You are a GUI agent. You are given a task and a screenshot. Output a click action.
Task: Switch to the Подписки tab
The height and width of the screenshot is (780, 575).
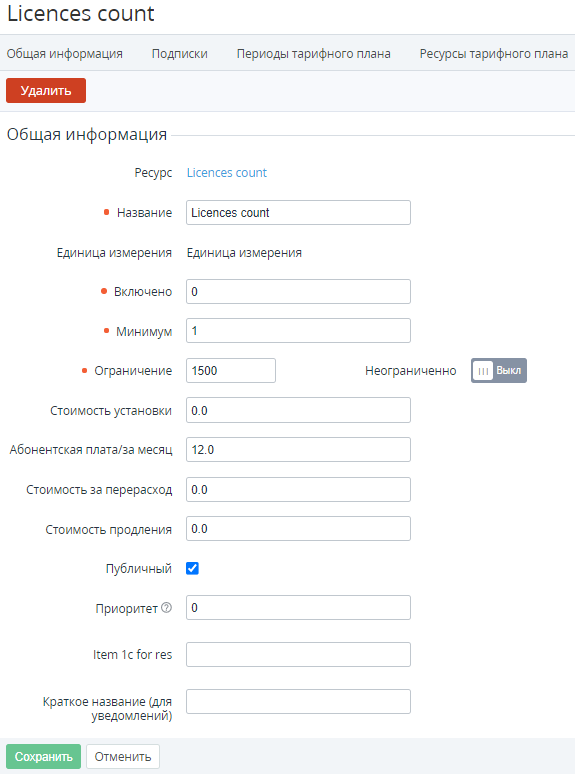(180, 54)
